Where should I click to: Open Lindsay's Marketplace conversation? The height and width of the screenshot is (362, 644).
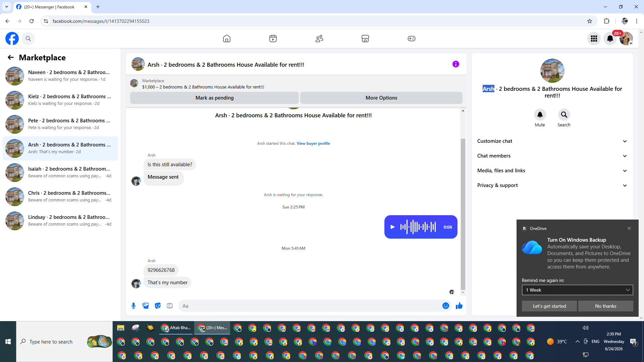[x=60, y=221]
